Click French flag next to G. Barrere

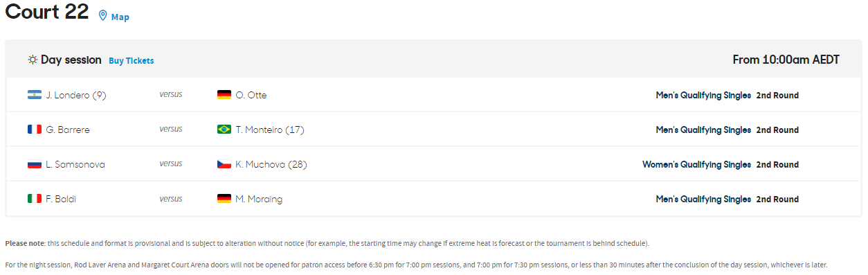[x=35, y=130]
